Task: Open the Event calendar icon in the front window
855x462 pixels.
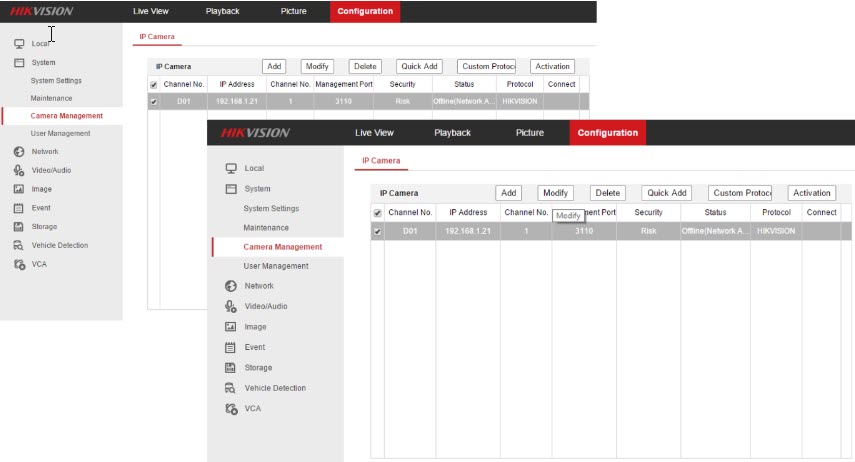Action: point(230,347)
